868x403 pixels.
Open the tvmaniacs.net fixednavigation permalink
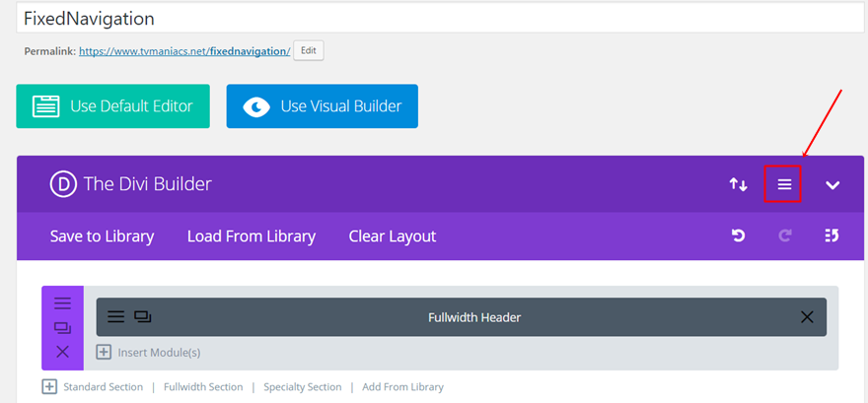tap(184, 51)
